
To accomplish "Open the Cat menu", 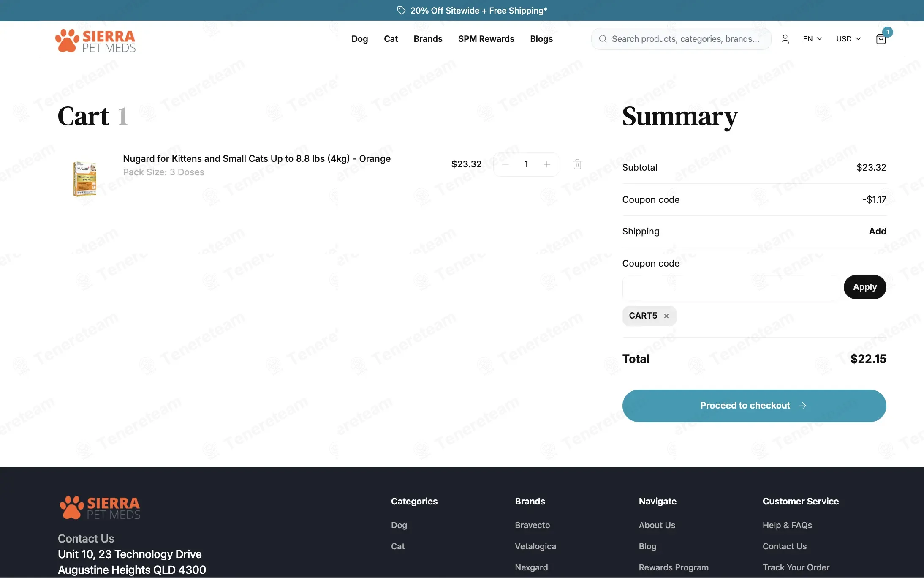I will [391, 39].
